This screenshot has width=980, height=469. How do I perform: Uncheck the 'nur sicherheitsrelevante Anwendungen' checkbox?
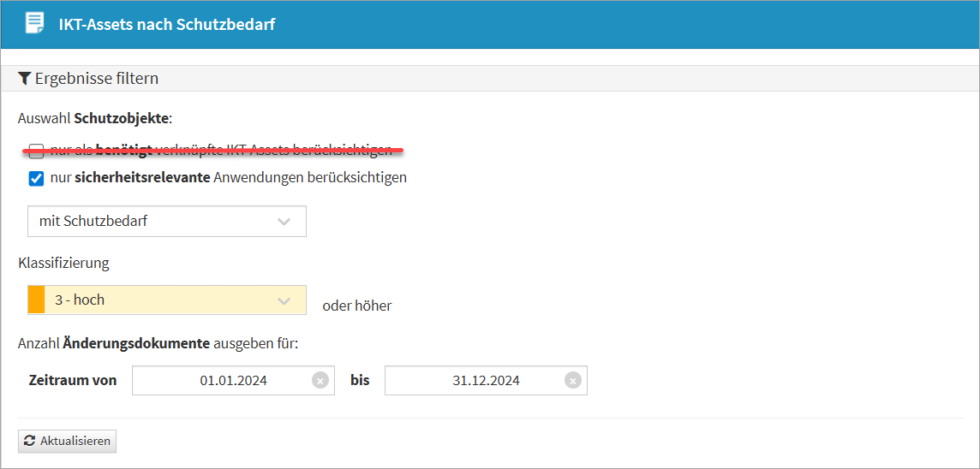(36, 178)
